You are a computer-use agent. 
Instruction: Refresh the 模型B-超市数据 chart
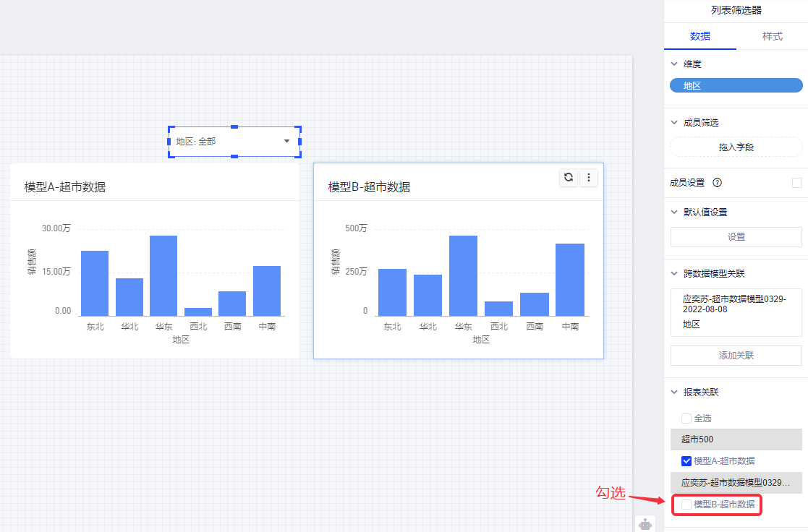coord(569,177)
